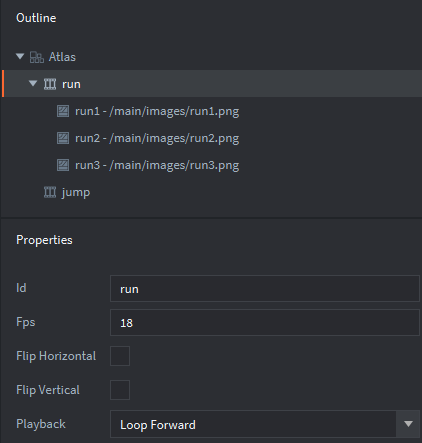Enable the Flip Vertical checkbox
Viewport: 422px width, 443px height.
point(120,390)
